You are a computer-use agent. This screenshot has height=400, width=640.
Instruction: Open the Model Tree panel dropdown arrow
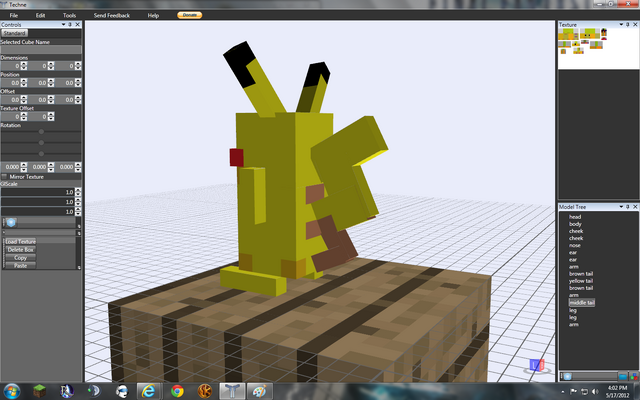621,207
